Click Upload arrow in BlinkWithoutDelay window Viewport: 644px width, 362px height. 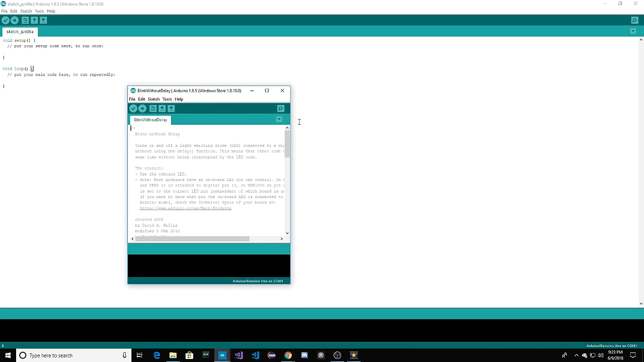tap(142, 109)
